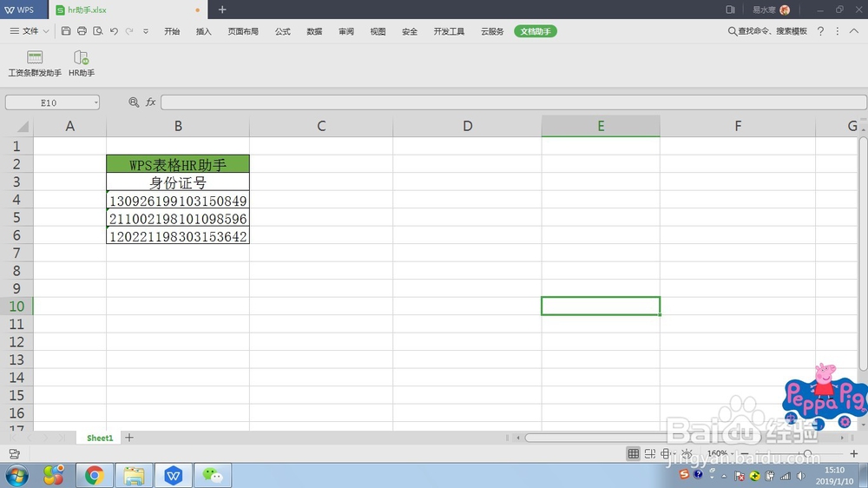Select the 文档助手 ribbon tab

[x=536, y=31]
